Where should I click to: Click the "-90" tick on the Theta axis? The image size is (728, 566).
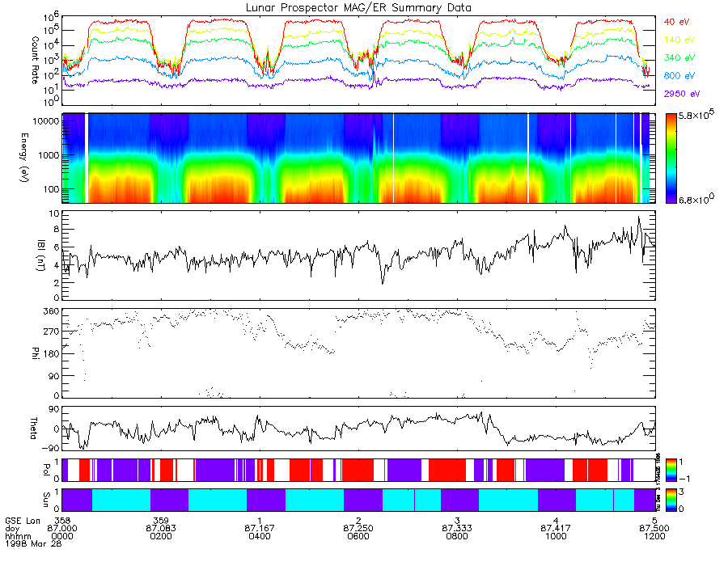49,448
